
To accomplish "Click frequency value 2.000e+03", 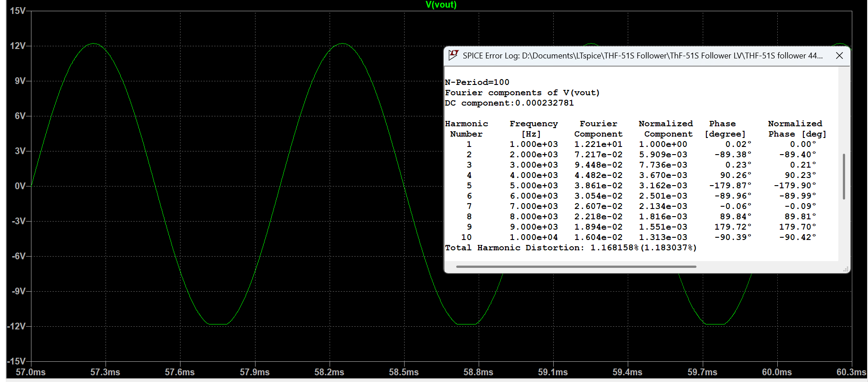I will (x=533, y=155).
